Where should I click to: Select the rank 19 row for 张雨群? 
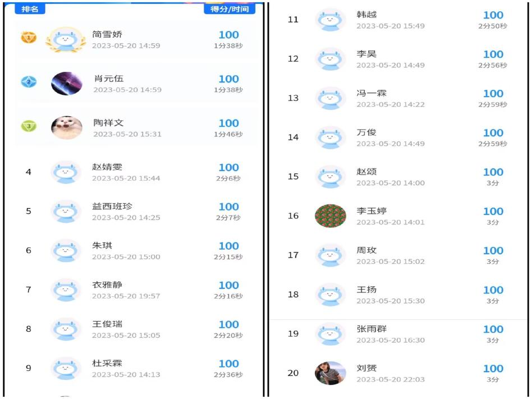click(398, 334)
